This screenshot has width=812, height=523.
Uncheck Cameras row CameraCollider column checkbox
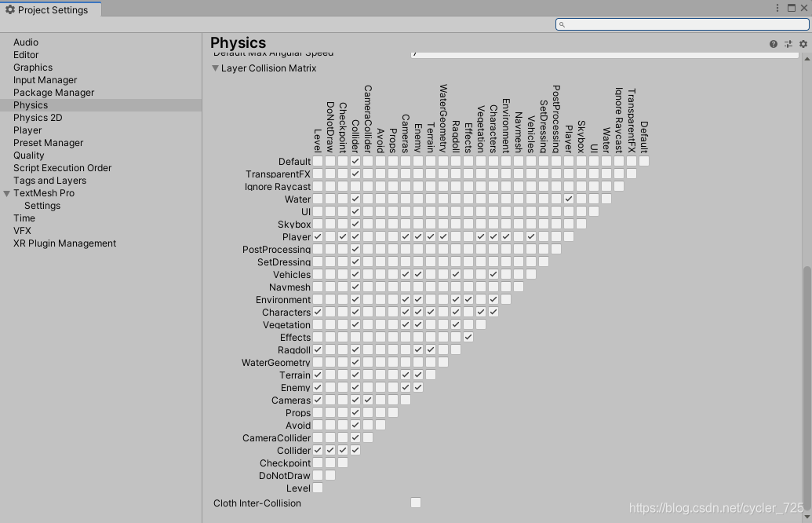pyautogui.click(x=368, y=400)
